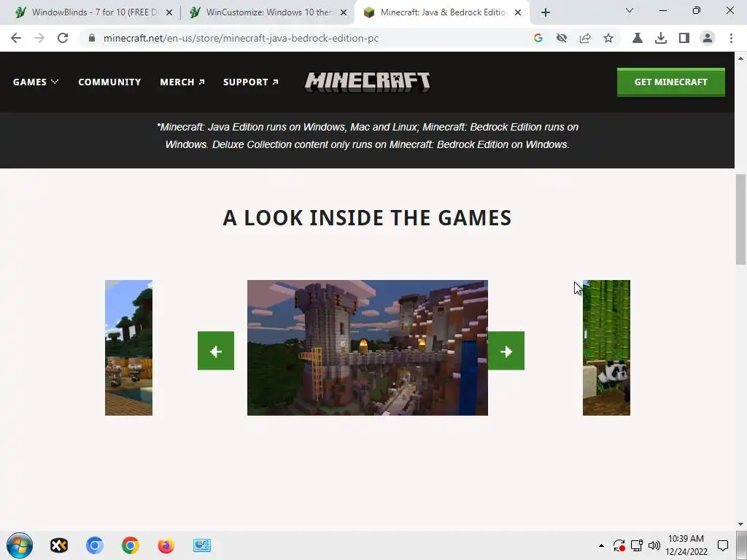Open the volume speaker icon
This screenshot has height=560, width=747.
pos(654,545)
